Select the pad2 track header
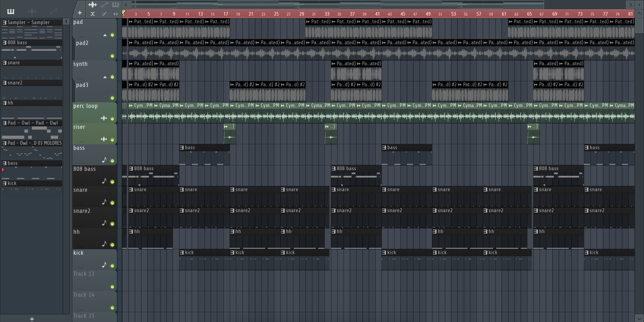The height and width of the screenshot is (322, 644). 96,49
